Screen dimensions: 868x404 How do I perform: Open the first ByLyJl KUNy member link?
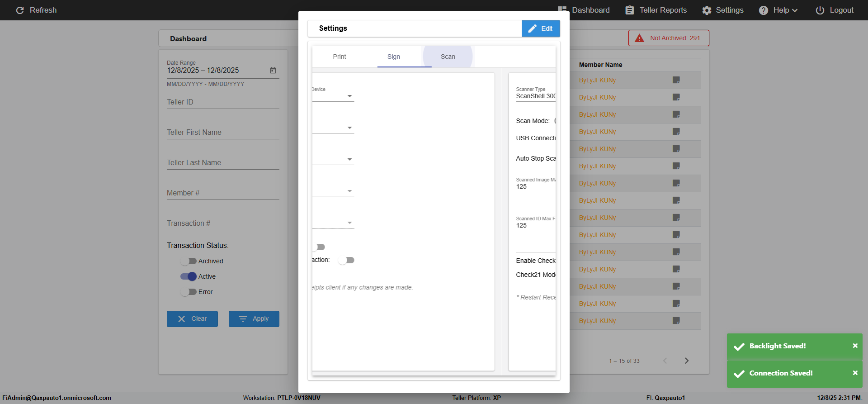pos(597,80)
